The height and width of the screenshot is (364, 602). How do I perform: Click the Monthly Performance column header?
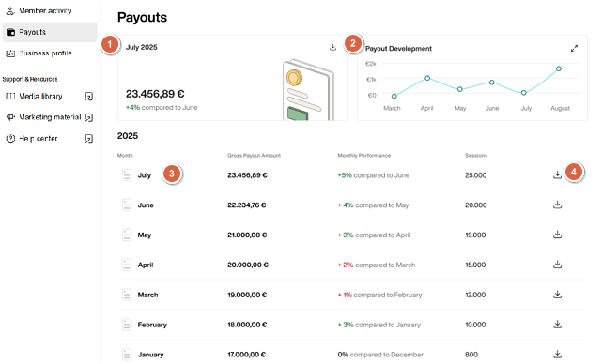(x=364, y=156)
